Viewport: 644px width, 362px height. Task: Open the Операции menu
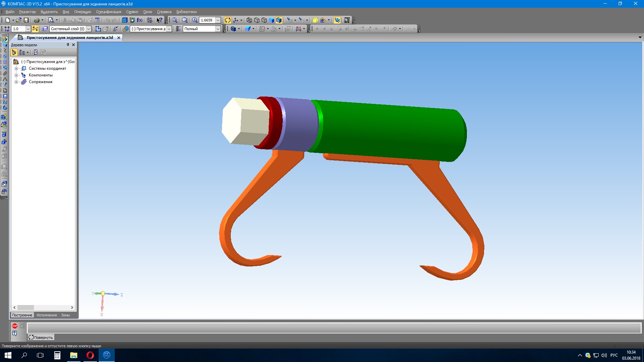[83, 12]
